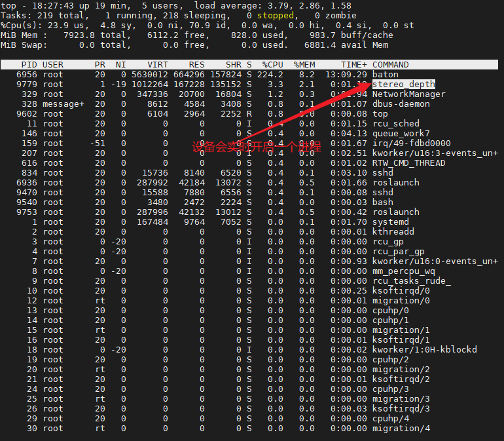Click the %CPU column header
The width and height of the screenshot is (504, 441).
pos(272,65)
